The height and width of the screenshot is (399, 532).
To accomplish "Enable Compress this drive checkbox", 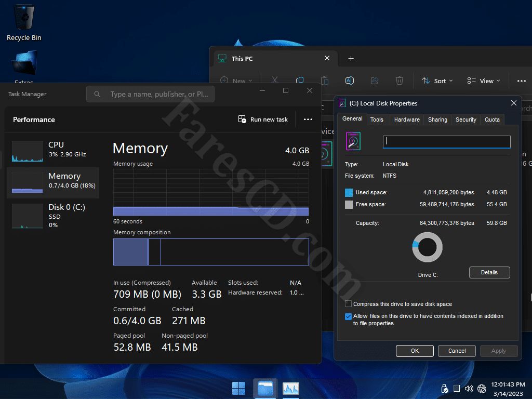I will (x=348, y=303).
